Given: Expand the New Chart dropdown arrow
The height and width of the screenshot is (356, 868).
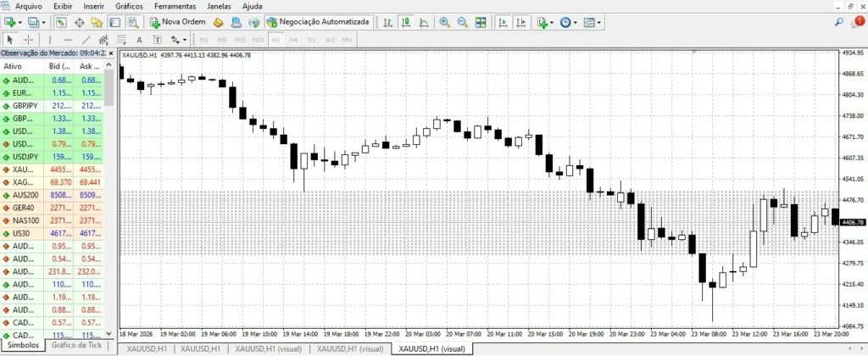Looking at the screenshot, I should (x=20, y=23).
